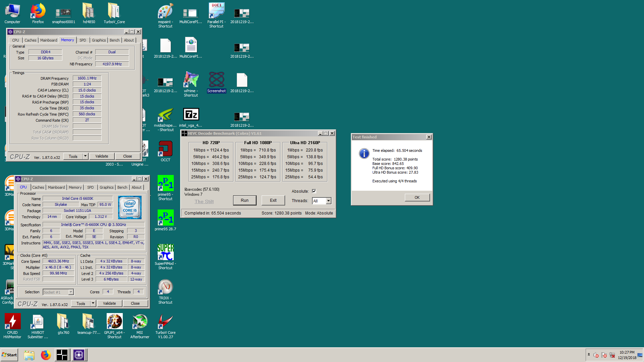Click Validate in upper CPU-Z window
Viewport: 644px width, 362px height.
point(102,156)
